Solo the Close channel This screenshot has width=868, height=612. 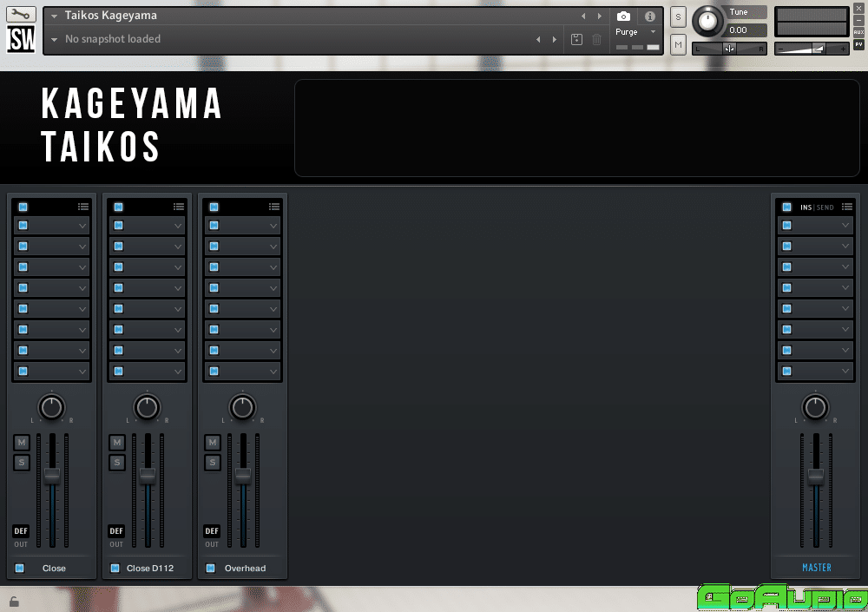22,462
